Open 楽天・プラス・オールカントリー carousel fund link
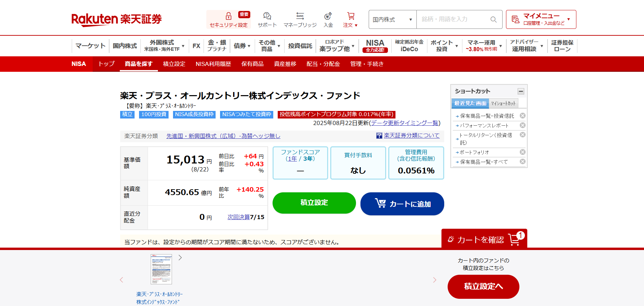This screenshot has height=306, width=644. [x=159, y=298]
